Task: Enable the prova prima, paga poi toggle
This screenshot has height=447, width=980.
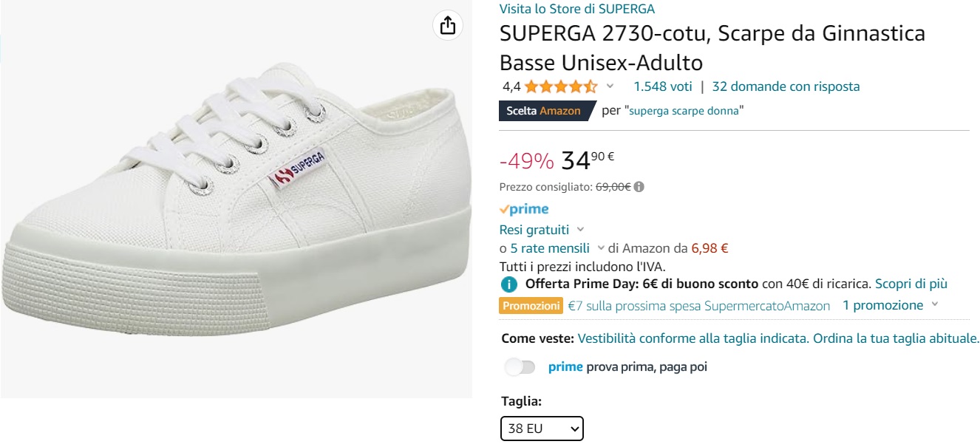Action: 520,366
